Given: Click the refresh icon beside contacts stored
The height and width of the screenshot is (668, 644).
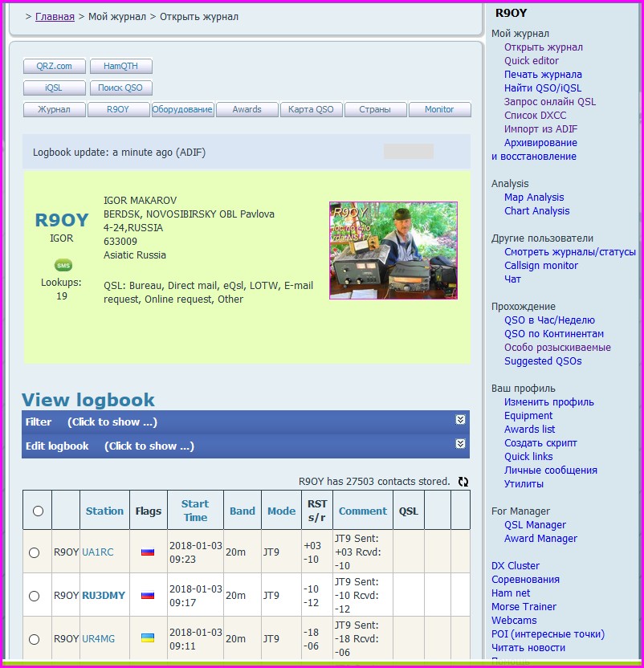Looking at the screenshot, I should point(463,482).
